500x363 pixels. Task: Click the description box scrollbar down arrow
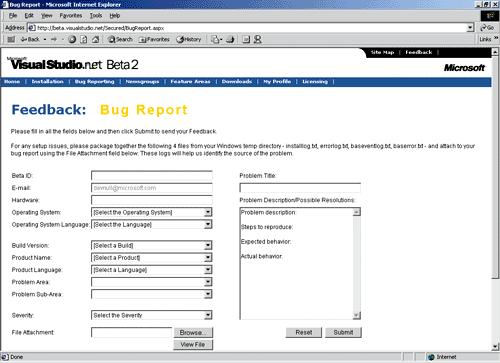tap(357, 315)
